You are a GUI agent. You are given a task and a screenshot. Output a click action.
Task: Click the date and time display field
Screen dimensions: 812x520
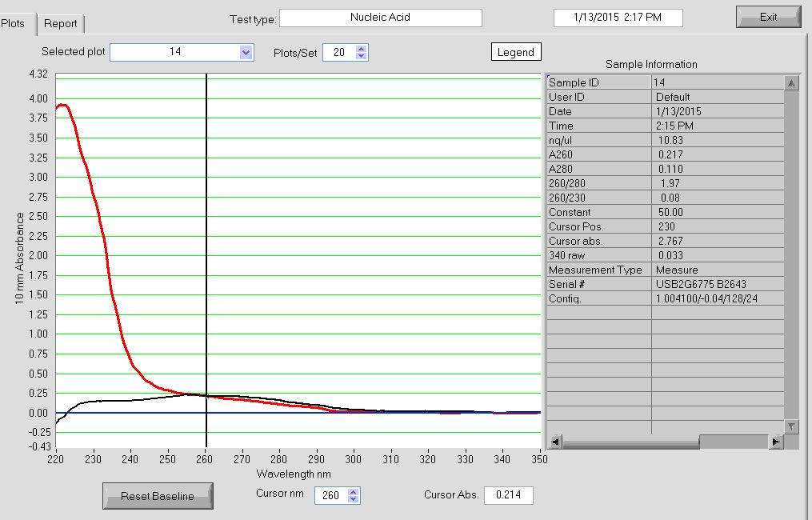tap(618, 18)
